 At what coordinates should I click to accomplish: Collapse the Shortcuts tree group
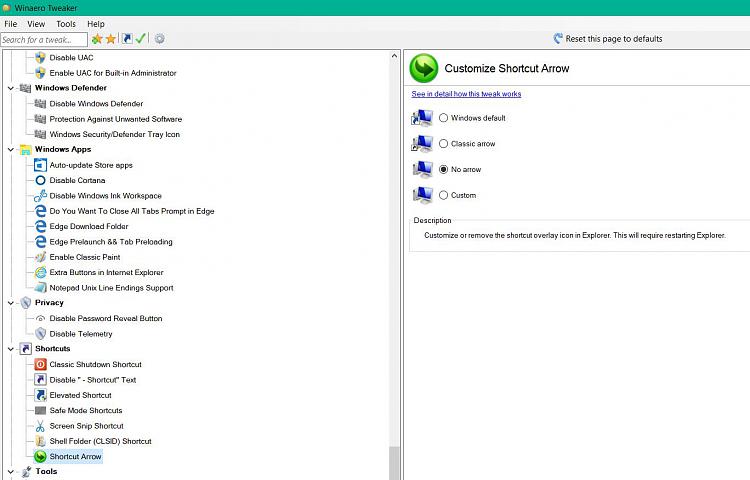coord(11,349)
